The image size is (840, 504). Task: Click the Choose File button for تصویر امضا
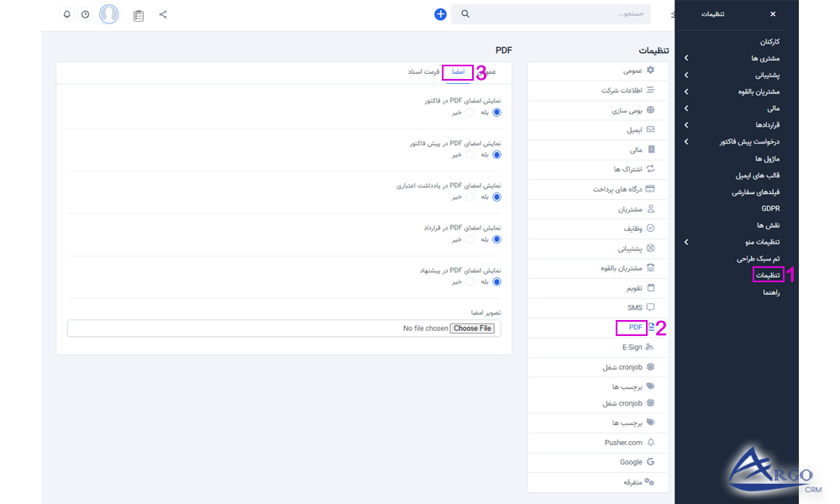(x=472, y=328)
